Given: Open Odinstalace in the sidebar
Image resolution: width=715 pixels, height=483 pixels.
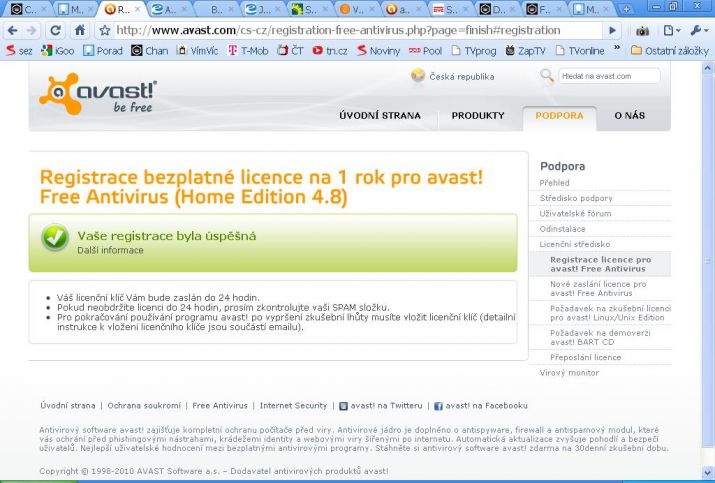Looking at the screenshot, I should 562,229.
